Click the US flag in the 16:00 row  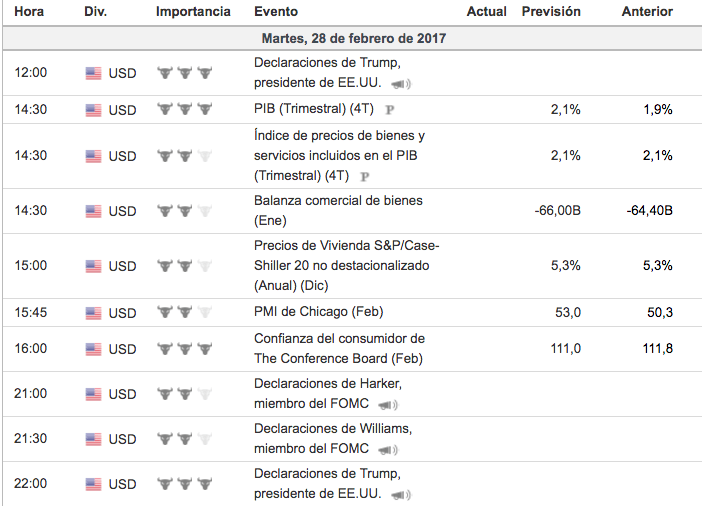coord(94,349)
